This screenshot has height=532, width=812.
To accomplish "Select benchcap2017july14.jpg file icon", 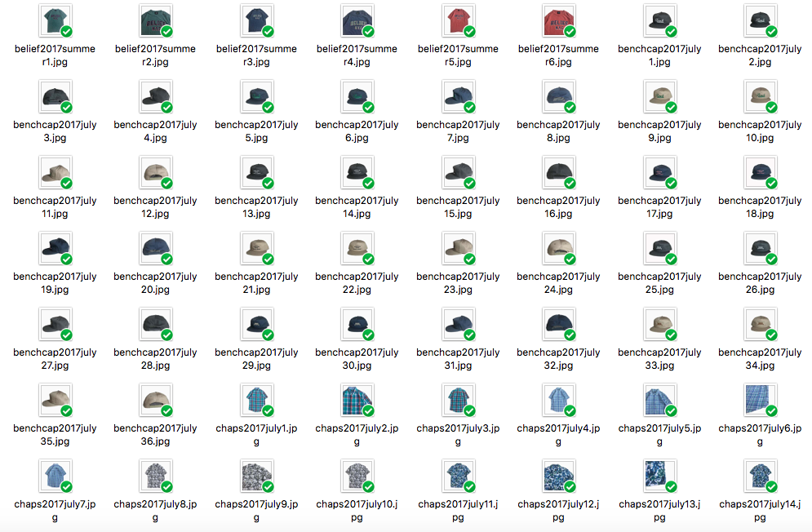I will (x=357, y=172).
